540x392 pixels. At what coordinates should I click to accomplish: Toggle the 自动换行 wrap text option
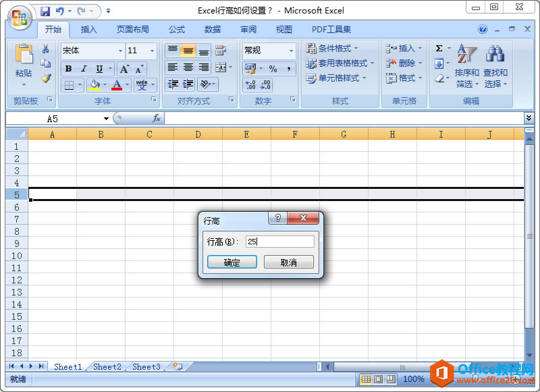click(221, 50)
